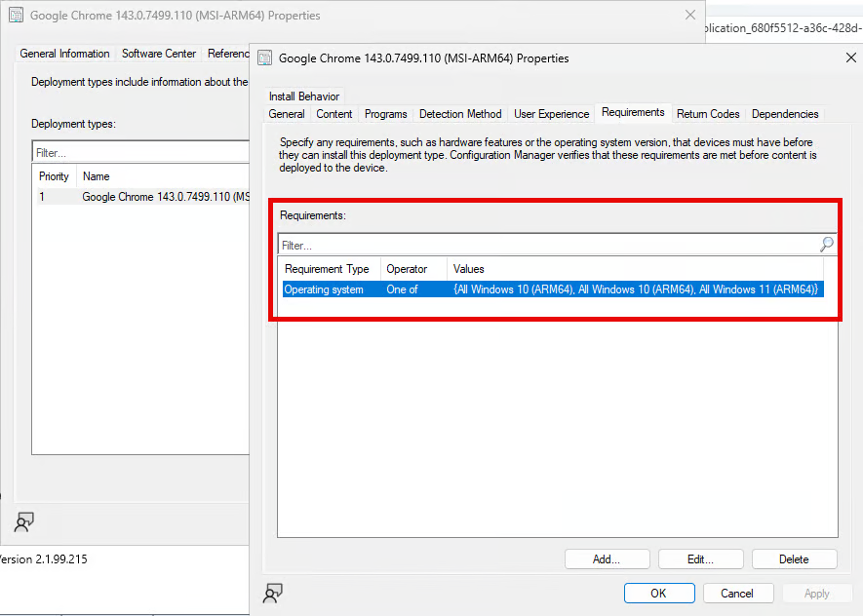Dismiss the dialog with Cancel
The width and height of the screenshot is (863, 616).
[738, 593]
